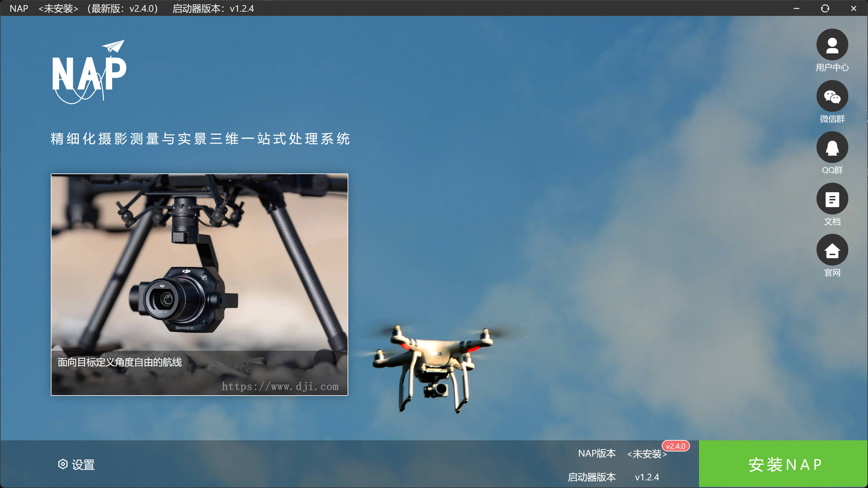Click the gear icon beside 设置
This screenshot has height=488, width=868.
coord(63,464)
